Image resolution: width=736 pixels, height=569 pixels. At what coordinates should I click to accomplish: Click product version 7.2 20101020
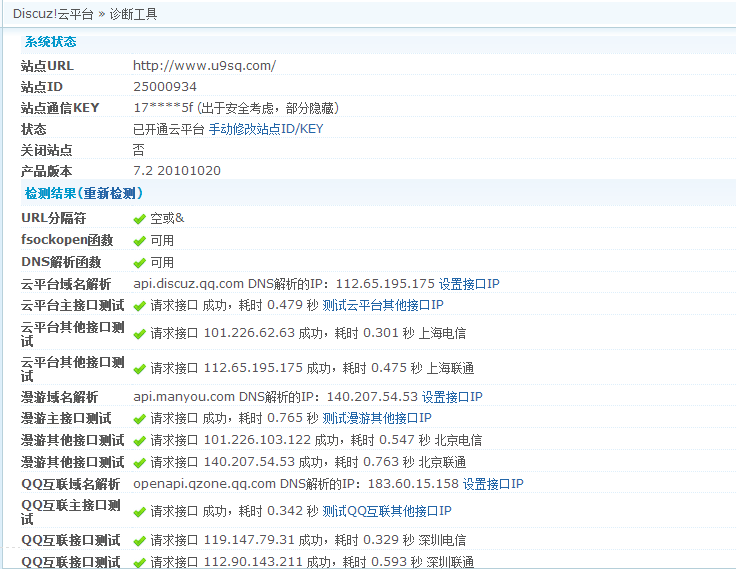tap(177, 170)
